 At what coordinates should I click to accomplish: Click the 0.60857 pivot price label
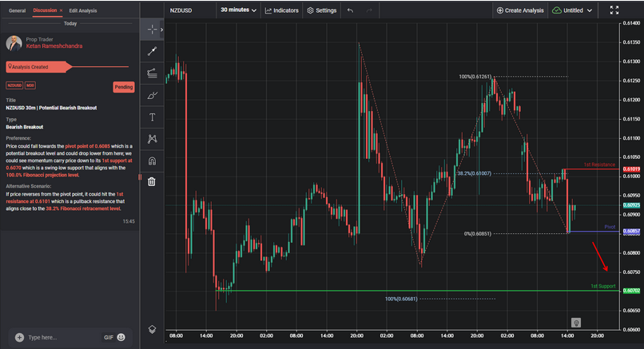(x=631, y=232)
